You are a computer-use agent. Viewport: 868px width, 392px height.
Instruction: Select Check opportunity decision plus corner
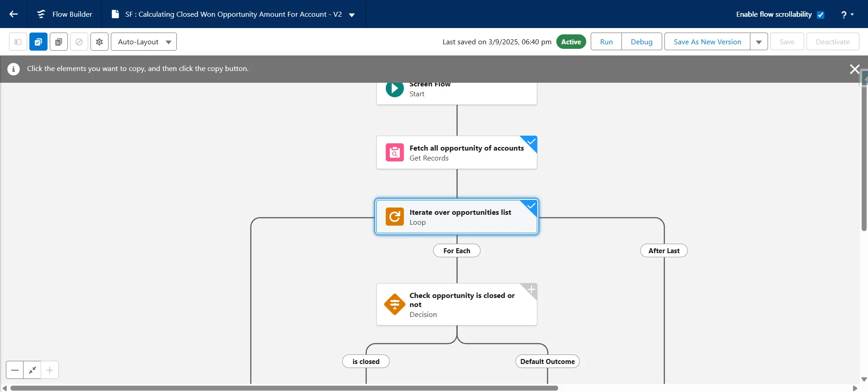pyautogui.click(x=531, y=289)
